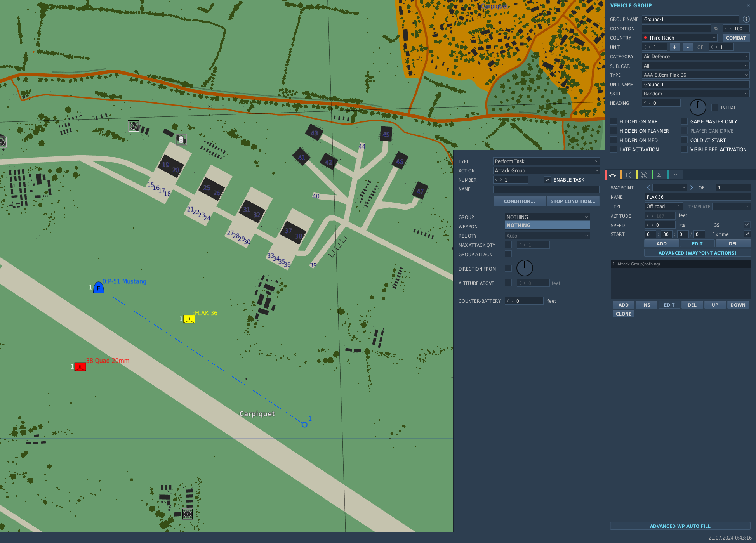Open the Country dropdown

[680, 38]
